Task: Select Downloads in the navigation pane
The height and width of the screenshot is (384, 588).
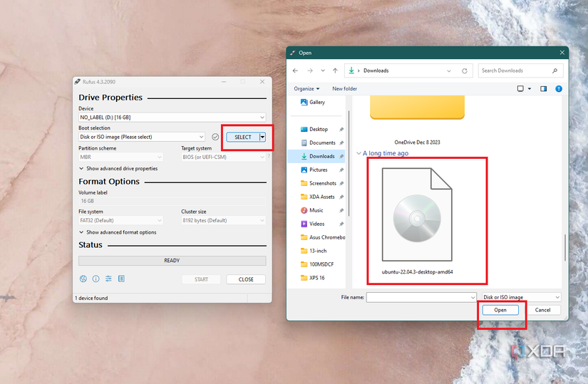Action: tap(316, 156)
